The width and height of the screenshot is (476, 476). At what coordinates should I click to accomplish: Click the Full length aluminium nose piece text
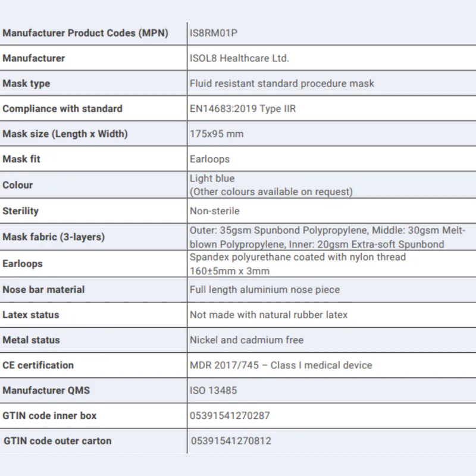coord(265,290)
